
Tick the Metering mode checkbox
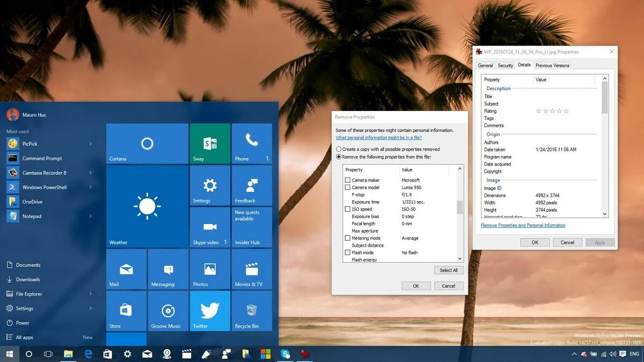pyautogui.click(x=348, y=238)
